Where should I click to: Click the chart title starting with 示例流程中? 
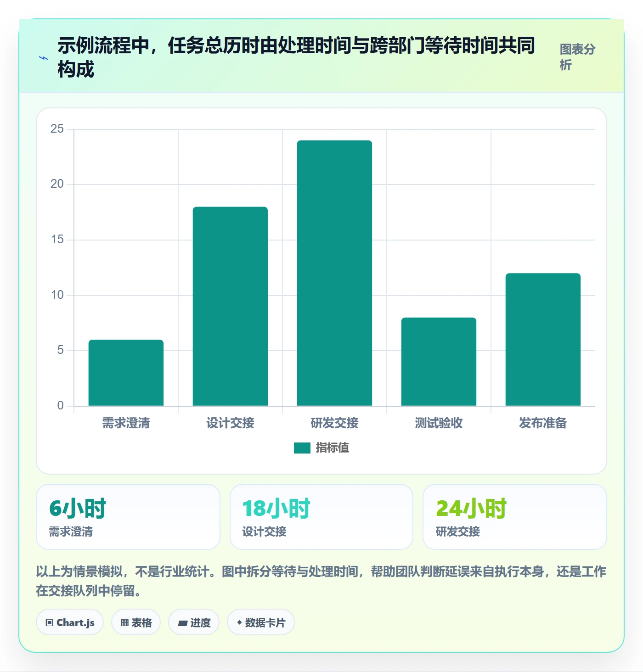click(x=296, y=57)
